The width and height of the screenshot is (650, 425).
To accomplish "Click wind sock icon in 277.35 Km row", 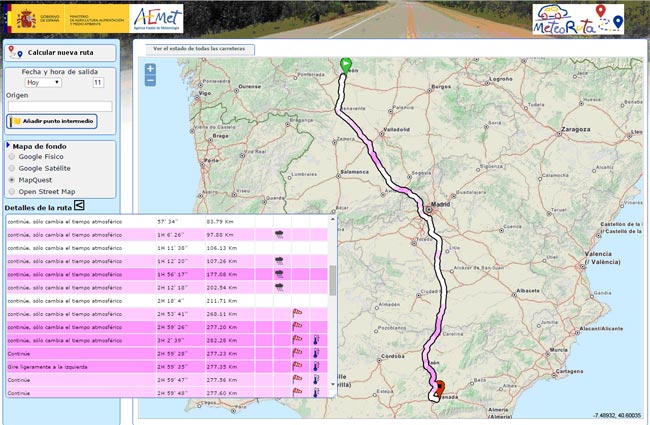I will [297, 367].
